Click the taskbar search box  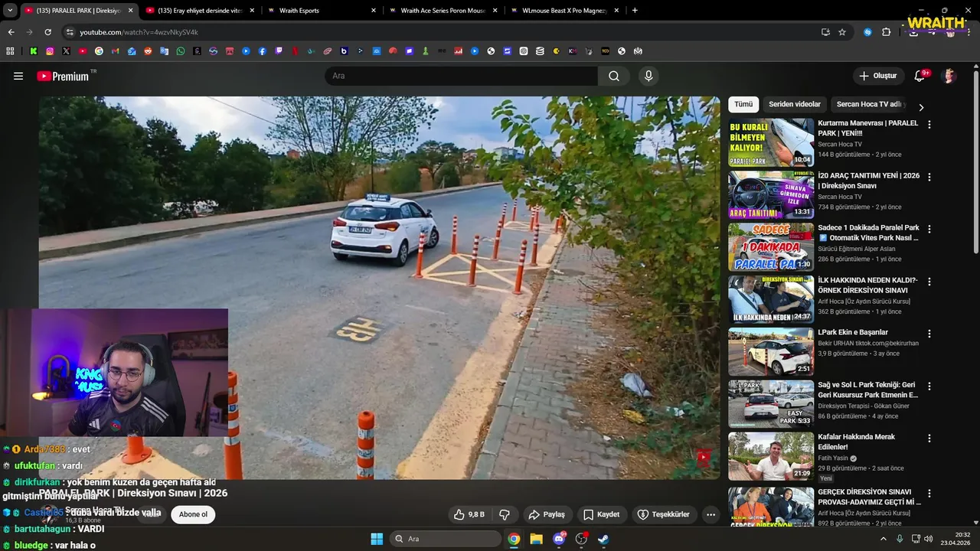[446, 539]
